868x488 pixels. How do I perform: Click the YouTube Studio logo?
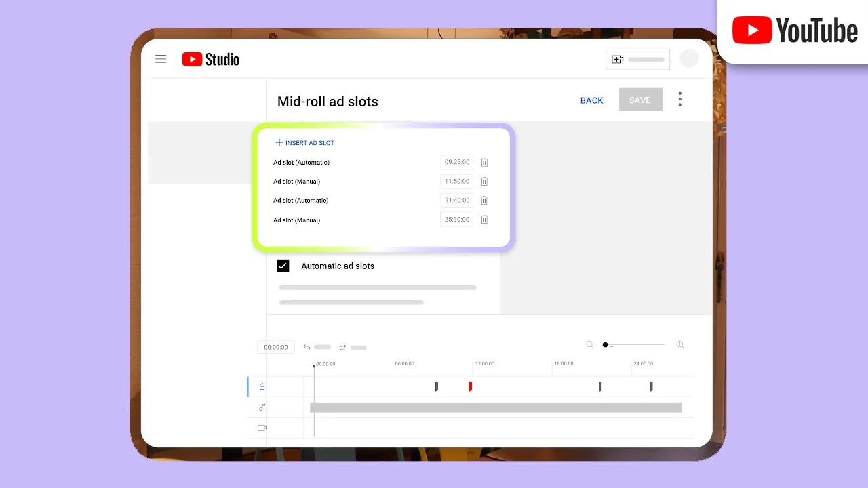click(x=211, y=60)
